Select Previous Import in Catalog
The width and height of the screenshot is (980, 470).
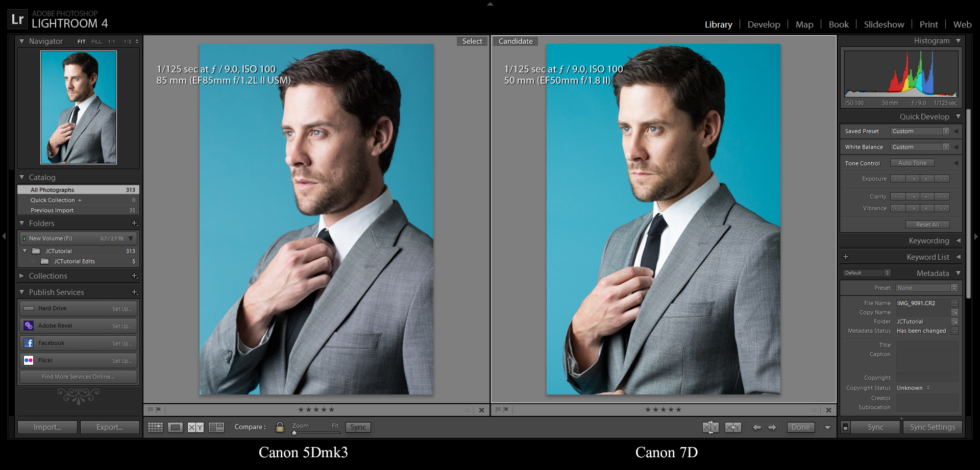point(79,210)
